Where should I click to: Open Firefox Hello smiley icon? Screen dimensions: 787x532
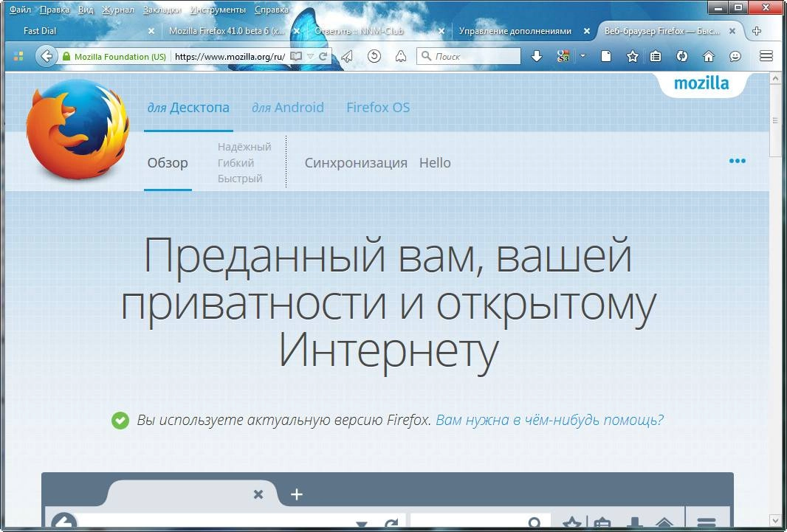coord(735,56)
